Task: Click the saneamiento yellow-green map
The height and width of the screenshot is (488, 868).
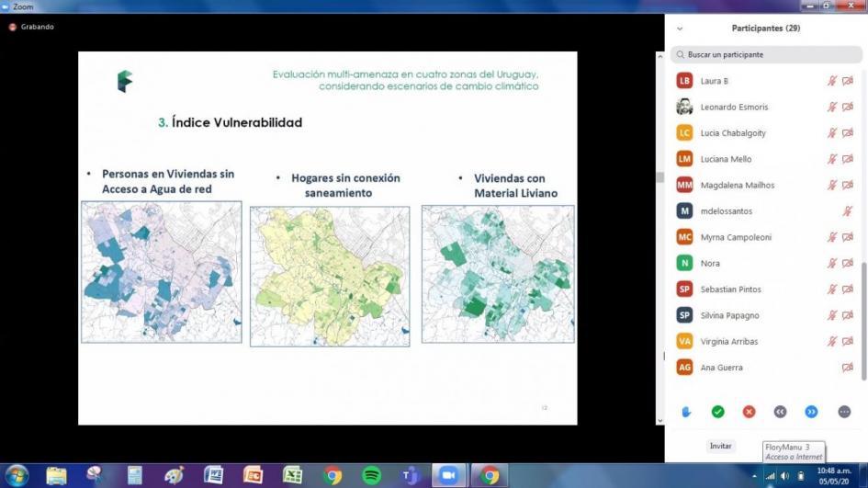Action: click(x=330, y=277)
